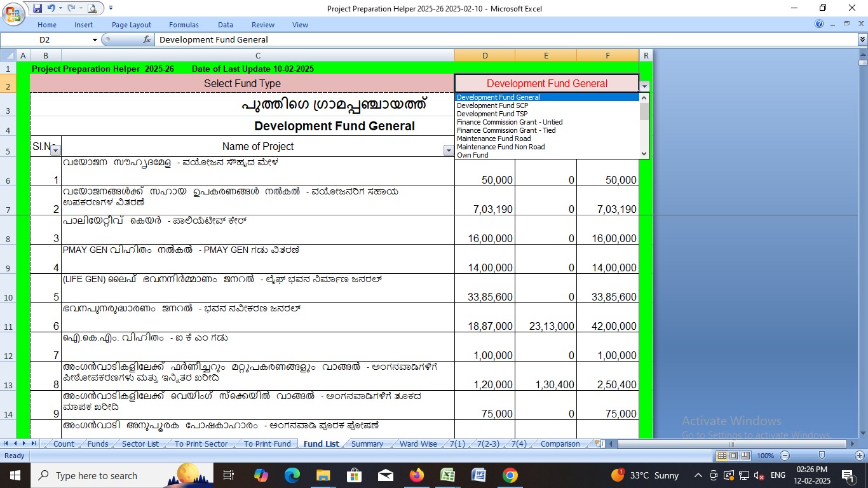The height and width of the screenshot is (488, 868).
Task: Switch to the Count sheet tab
Action: pyautogui.click(x=64, y=444)
